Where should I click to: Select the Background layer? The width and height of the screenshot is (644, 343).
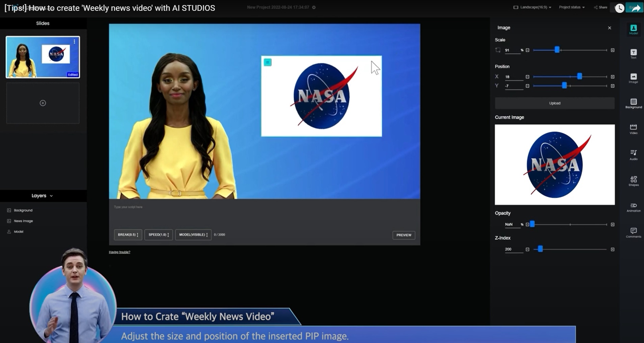coord(23,210)
